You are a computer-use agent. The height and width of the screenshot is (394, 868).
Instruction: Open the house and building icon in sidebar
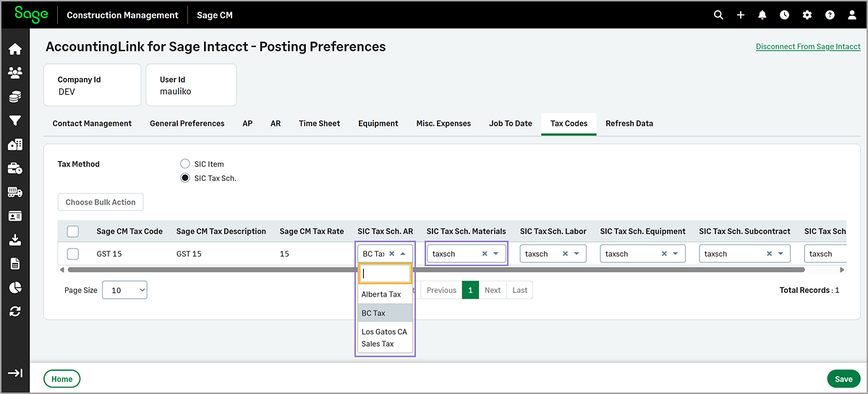(x=14, y=145)
